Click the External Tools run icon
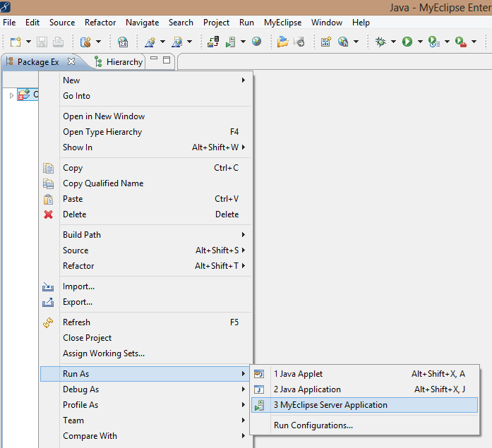Viewport: 492px width, 448px height. 461,42
